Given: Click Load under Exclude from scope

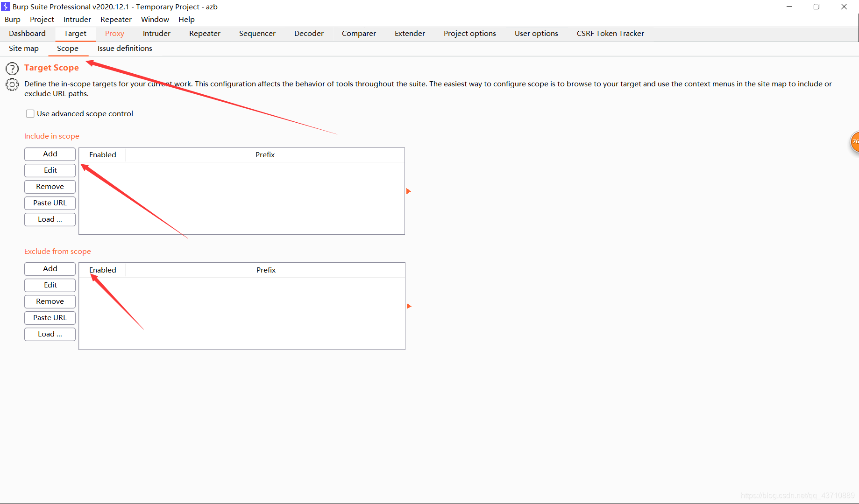Looking at the screenshot, I should click(50, 334).
